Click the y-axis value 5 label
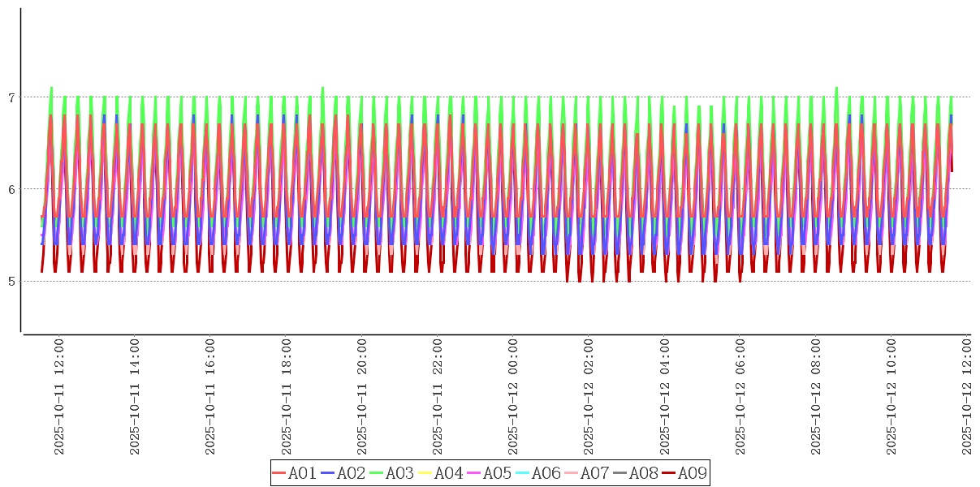Screen dimensions: 980x487 tap(11, 282)
